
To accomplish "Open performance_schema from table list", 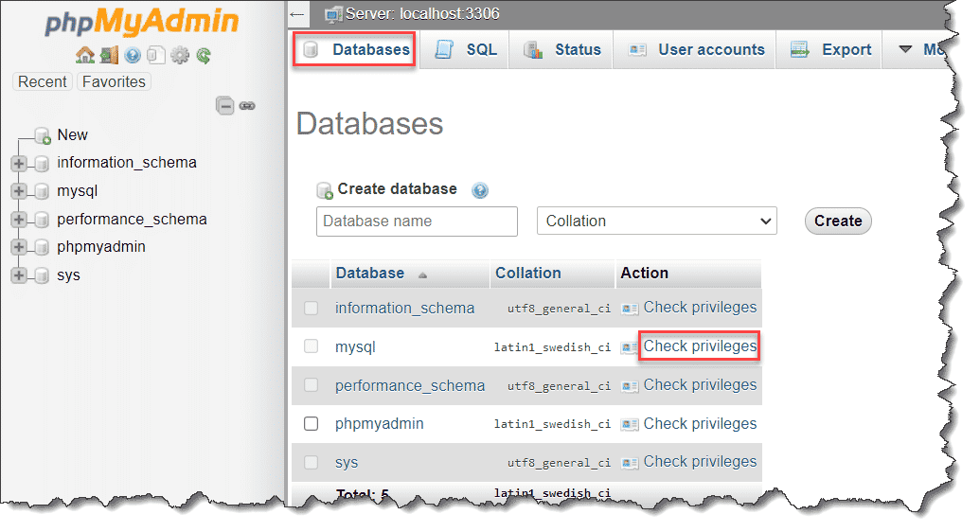I will [410, 385].
